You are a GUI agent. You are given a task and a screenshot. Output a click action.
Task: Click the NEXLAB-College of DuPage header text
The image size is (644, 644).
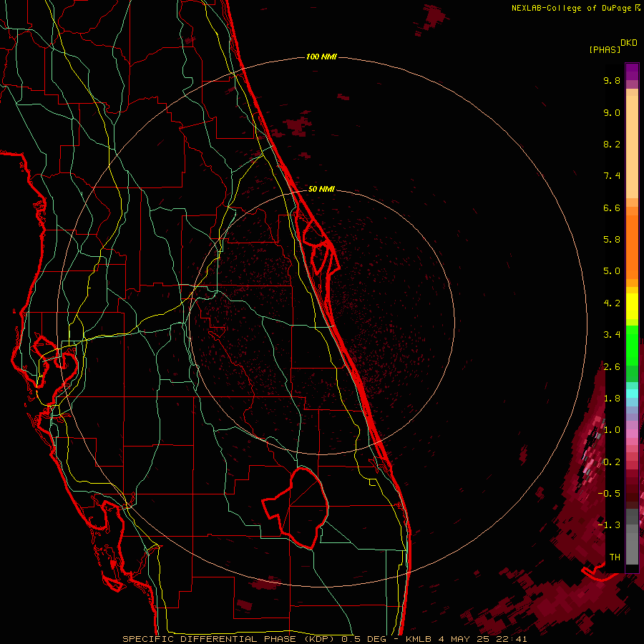pos(572,8)
